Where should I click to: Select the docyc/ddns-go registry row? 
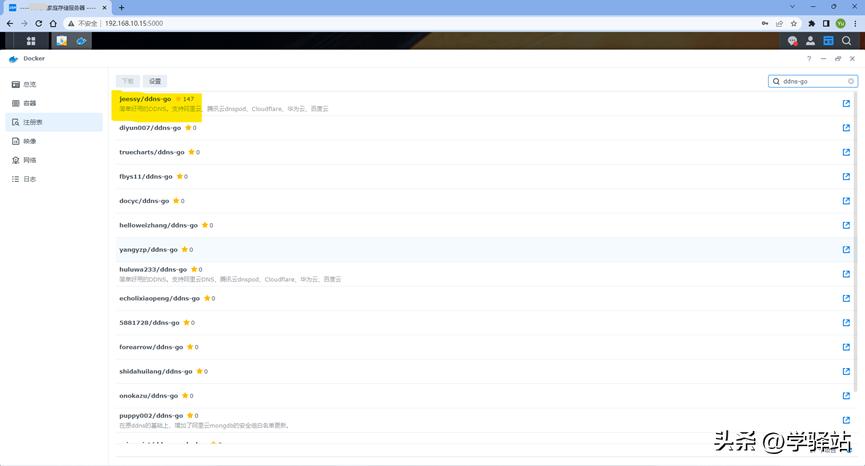[485, 201]
